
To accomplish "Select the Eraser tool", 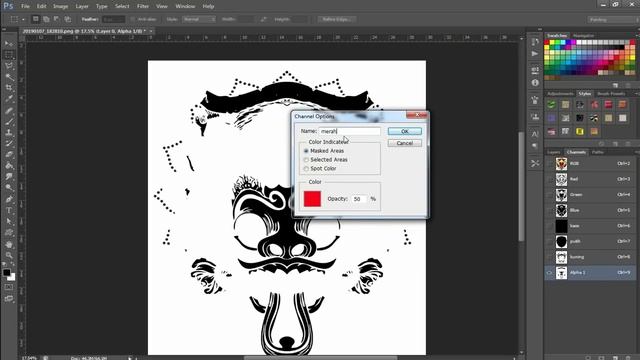I will [x=9, y=154].
